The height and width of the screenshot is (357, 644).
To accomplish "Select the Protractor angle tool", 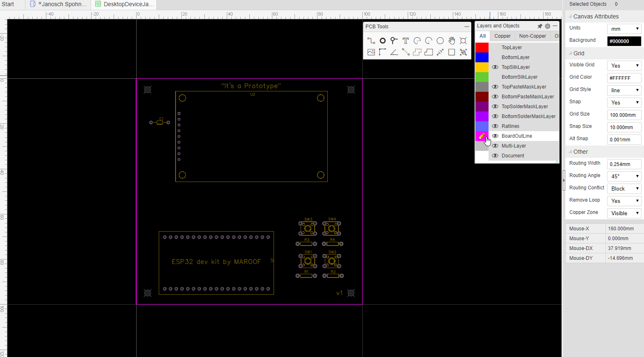I will click(x=394, y=52).
